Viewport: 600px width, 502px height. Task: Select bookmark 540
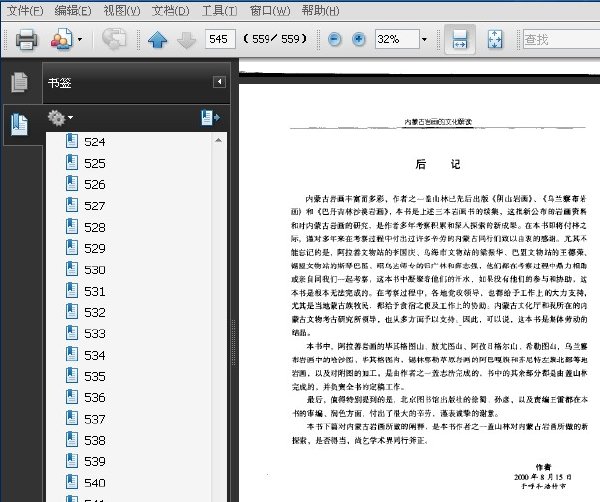point(95,483)
